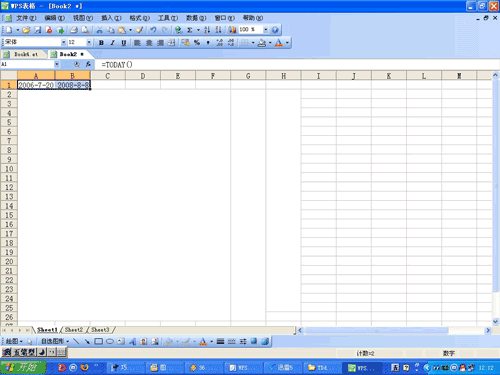Click the fill color bucket icon
The height and width of the screenshot is (375, 500).
coord(262,42)
